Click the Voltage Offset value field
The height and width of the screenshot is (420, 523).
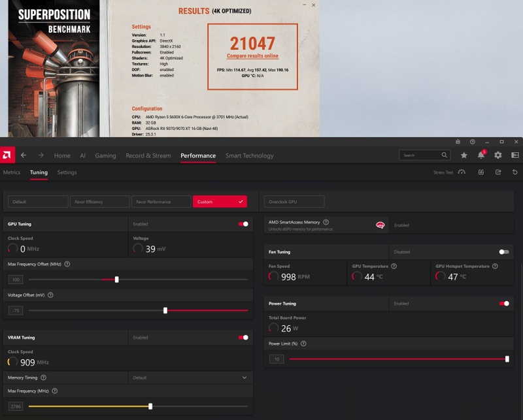[x=16, y=311]
